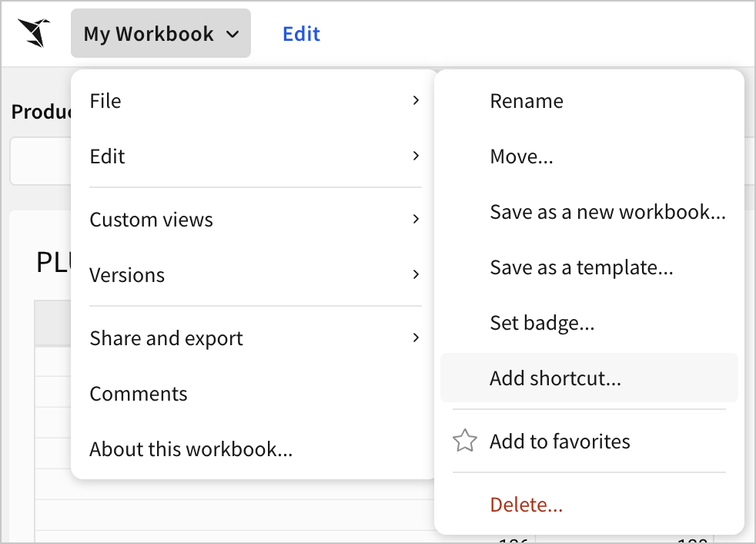Choose Rename from File submenu

point(527,101)
